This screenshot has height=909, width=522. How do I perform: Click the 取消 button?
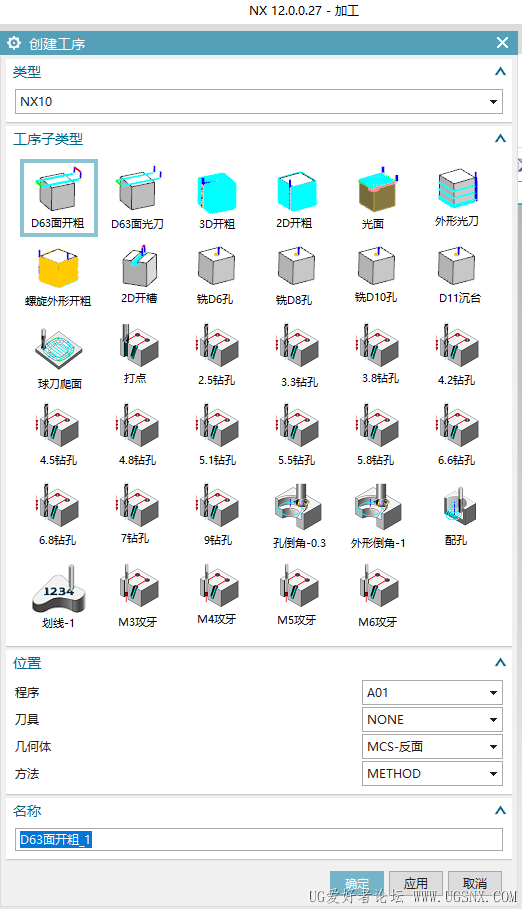[475, 883]
